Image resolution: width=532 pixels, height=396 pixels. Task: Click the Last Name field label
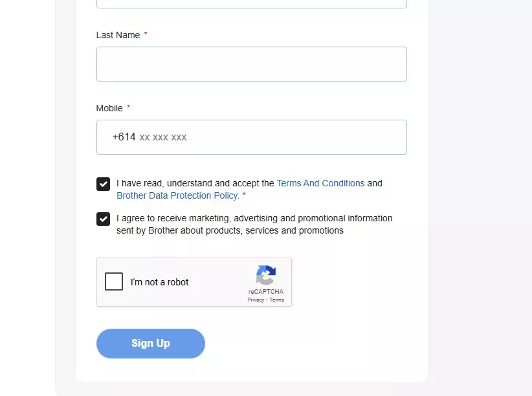[118, 35]
